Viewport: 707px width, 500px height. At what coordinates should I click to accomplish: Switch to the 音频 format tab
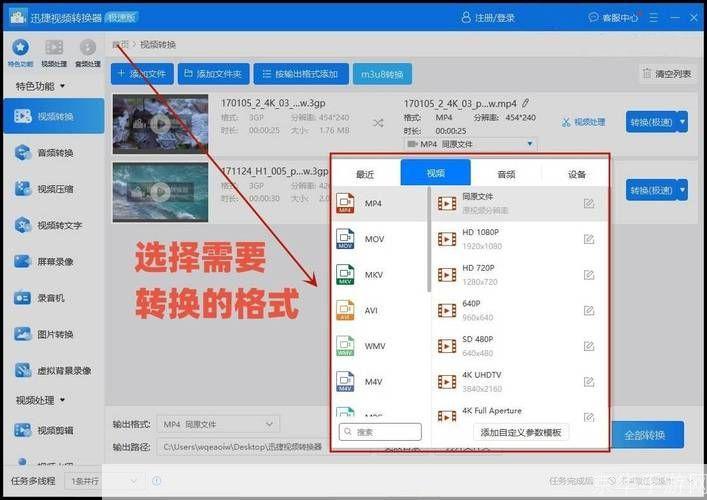[x=506, y=173]
